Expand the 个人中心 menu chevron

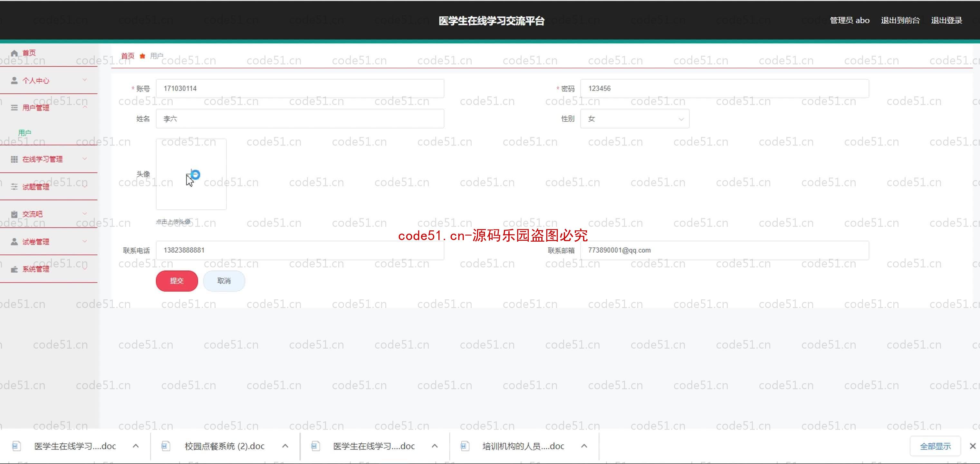85,80
